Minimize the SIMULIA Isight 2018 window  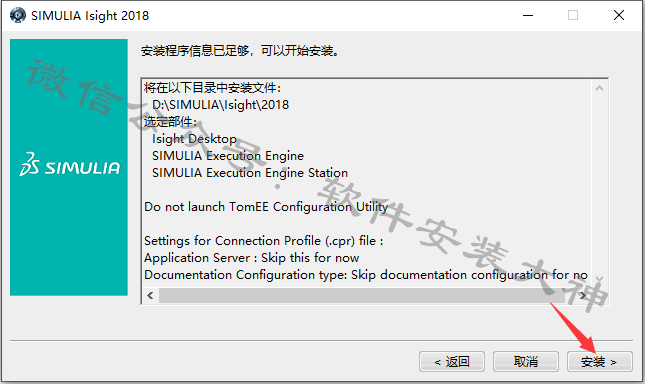point(528,16)
